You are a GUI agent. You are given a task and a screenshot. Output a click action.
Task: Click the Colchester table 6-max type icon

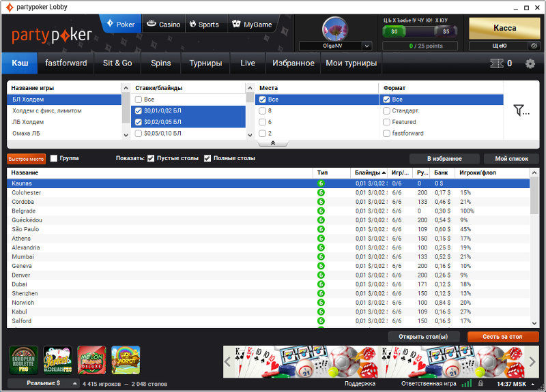pos(321,193)
